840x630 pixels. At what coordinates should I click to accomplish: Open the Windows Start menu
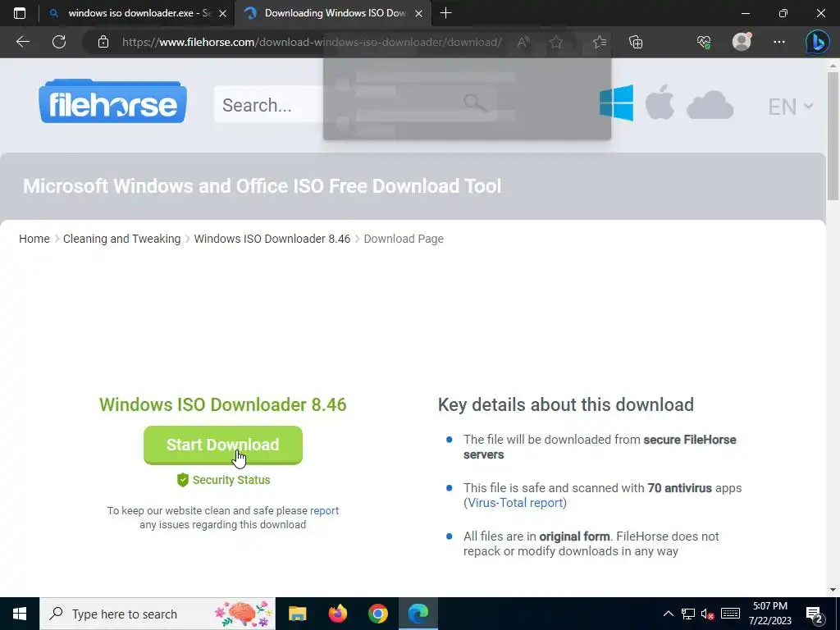click(x=20, y=614)
